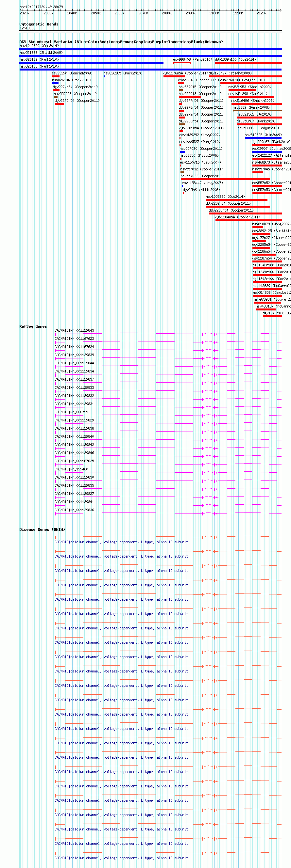This screenshot has height=868, width=291.
Task: Click the 2070k ruler position label
Action: point(143,13)
